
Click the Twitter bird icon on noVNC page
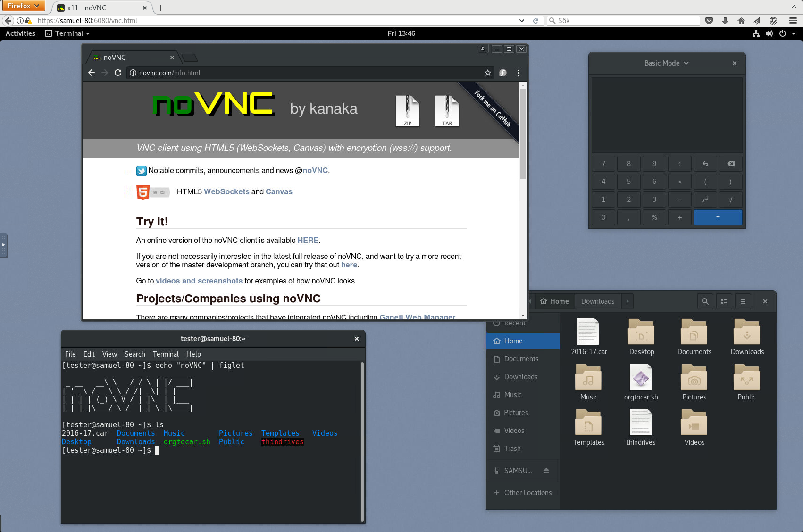[x=141, y=171]
